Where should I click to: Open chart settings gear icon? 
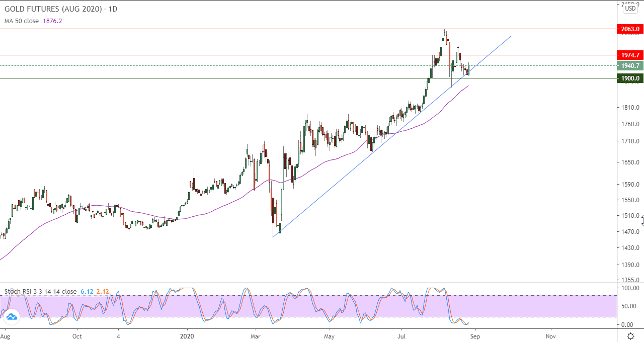point(630,336)
